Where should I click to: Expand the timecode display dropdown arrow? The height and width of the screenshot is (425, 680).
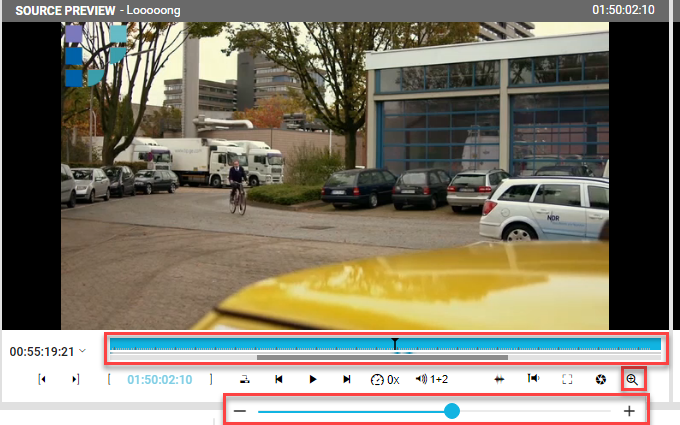tap(82, 351)
